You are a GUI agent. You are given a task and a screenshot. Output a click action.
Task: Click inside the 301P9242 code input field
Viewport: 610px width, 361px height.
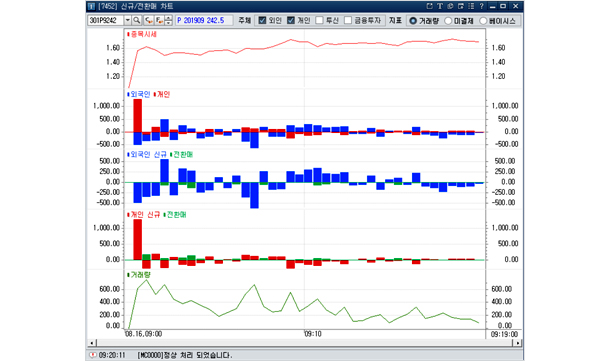point(106,20)
